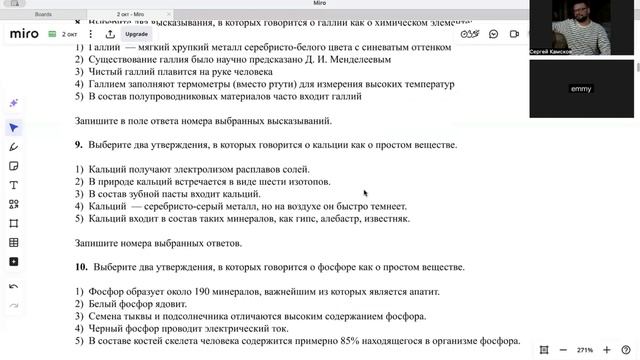This screenshot has width=640, height=360.
Task: Open the frames panel icon
Action: [544, 350]
